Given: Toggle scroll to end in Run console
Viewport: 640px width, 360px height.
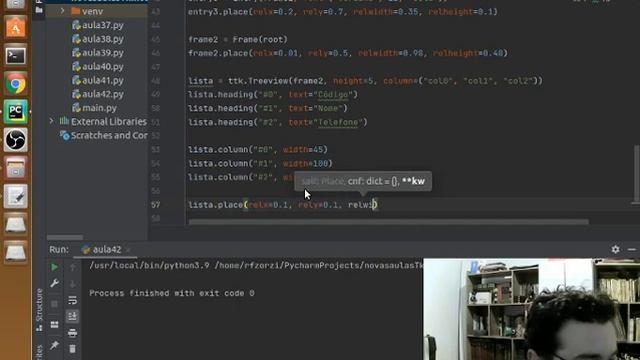Looking at the screenshot, I should click(72, 316).
